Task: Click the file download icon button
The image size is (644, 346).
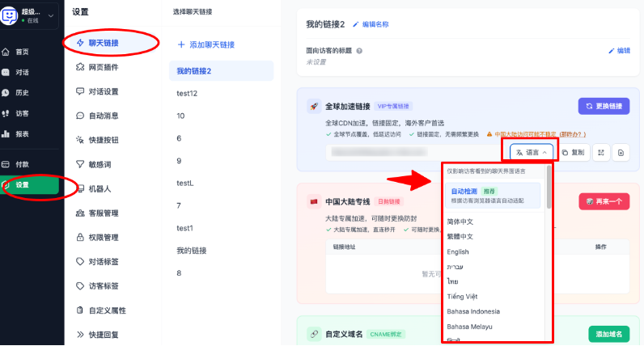Action: pos(621,153)
